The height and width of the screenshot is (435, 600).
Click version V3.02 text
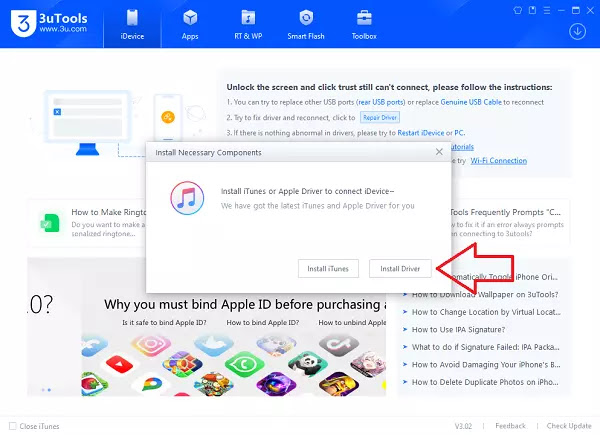pyautogui.click(x=463, y=426)
